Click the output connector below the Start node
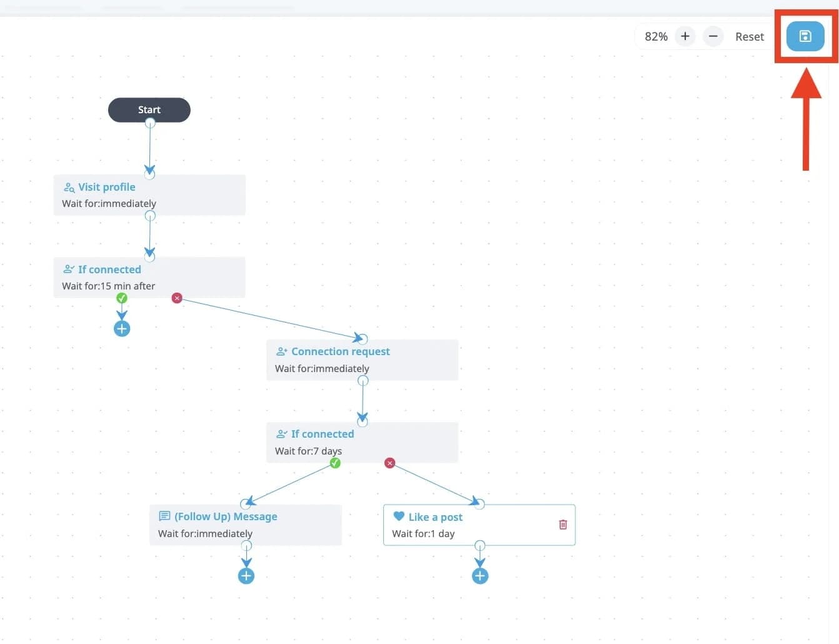839x644 pixels. coord(150,123)
